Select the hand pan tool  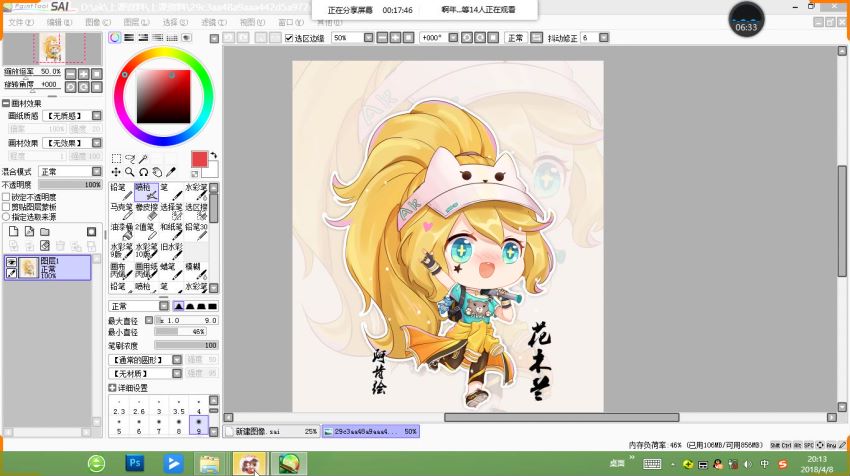pos(157,172)
